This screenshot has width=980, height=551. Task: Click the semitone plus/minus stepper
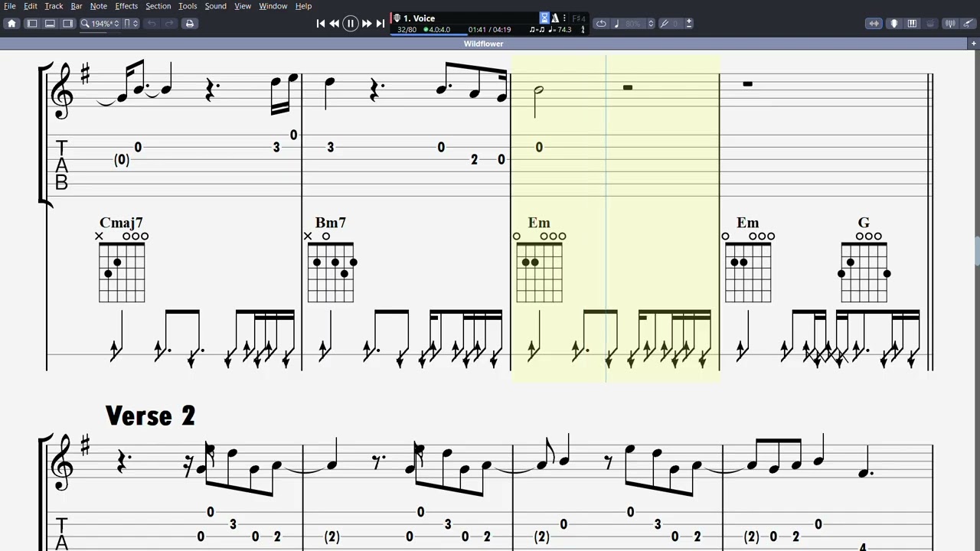pyautogui.click(x=689, y=24)
